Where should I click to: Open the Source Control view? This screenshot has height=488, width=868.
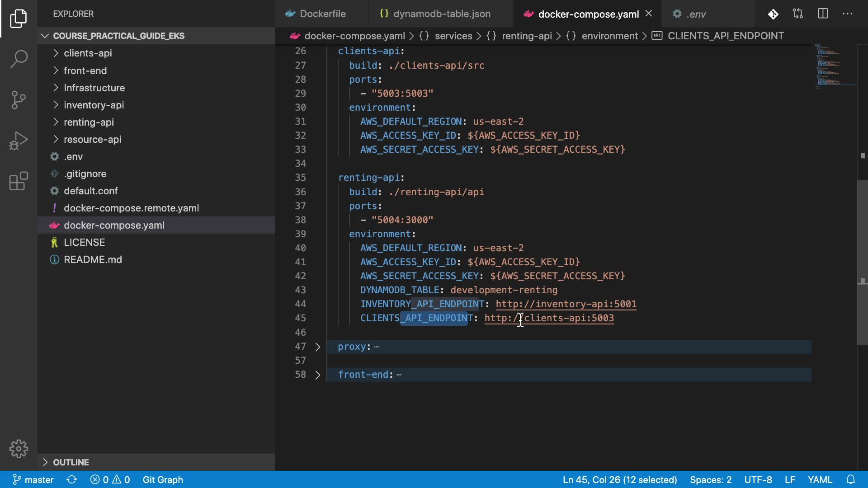coord(19,100)
